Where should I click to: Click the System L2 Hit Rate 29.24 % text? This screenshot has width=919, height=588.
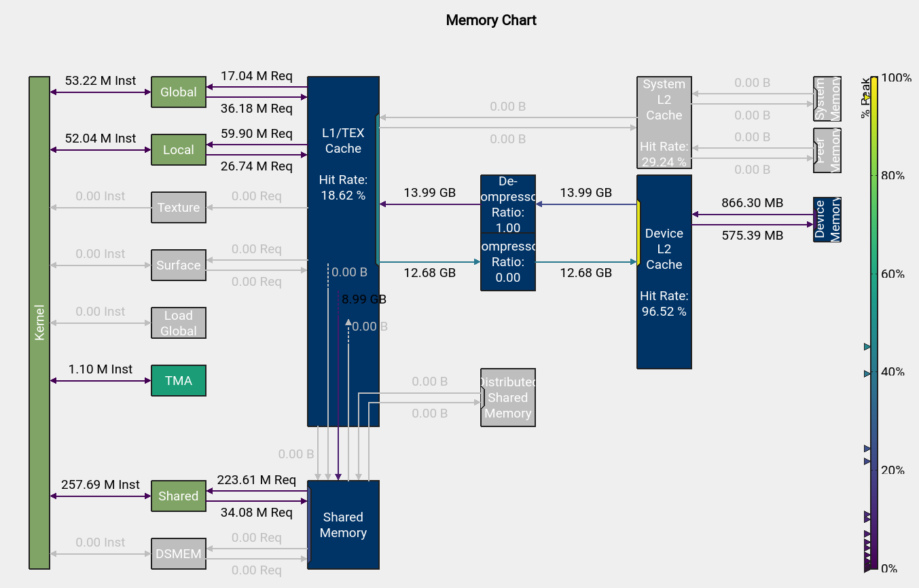tap(664, 155)
